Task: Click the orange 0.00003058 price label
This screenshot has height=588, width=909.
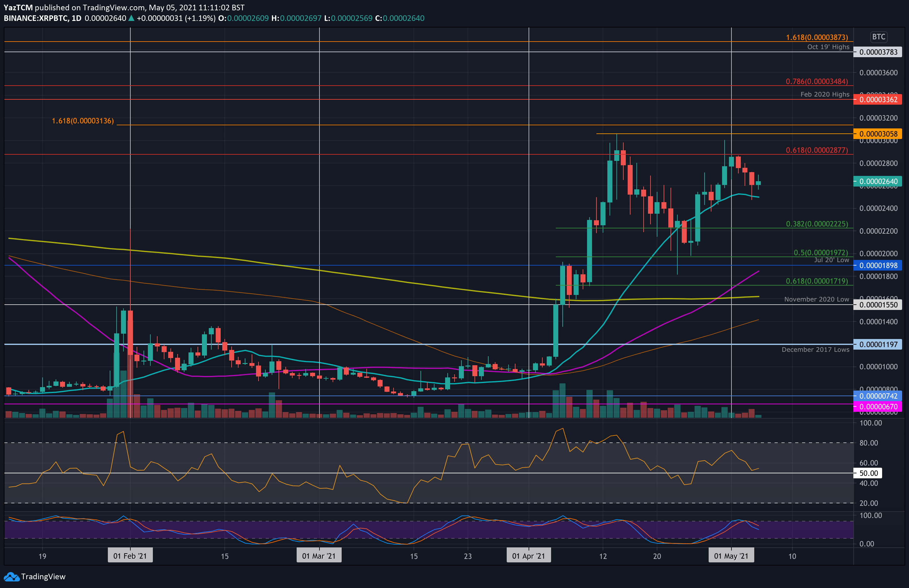Action: [878, 134]
